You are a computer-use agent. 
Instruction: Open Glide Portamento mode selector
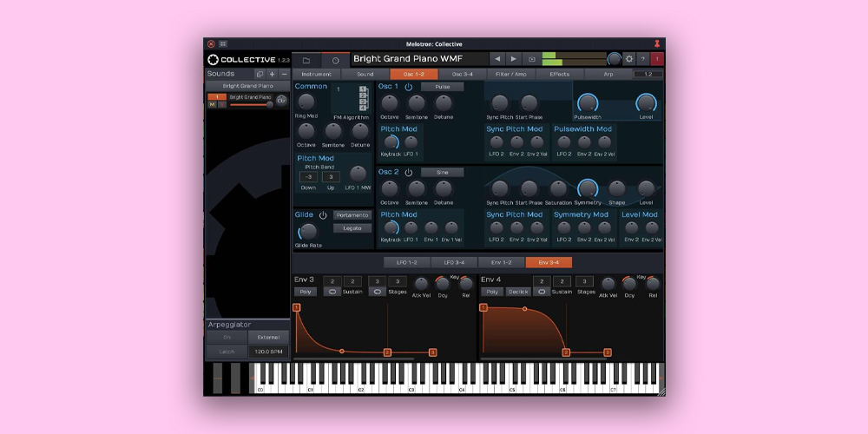point(352,215)
